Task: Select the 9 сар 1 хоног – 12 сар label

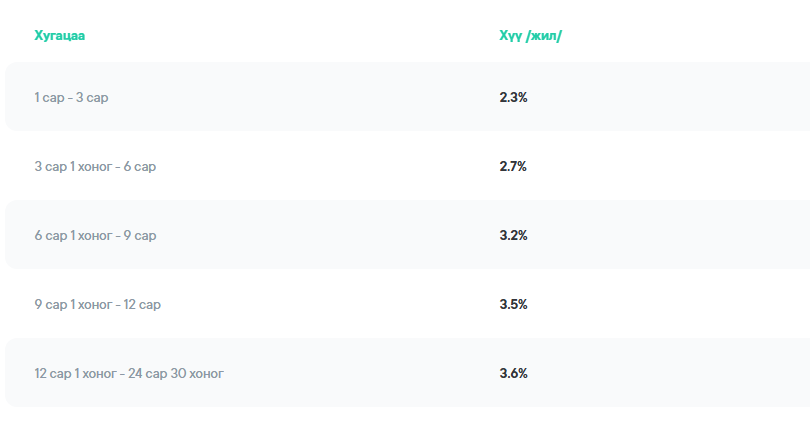Action: [97, 304]
